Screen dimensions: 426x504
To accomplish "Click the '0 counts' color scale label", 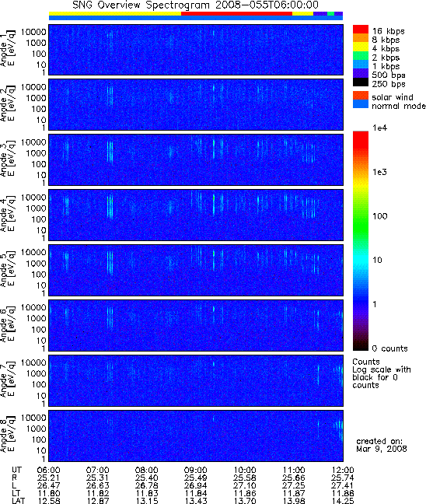I will click(389, 348).
